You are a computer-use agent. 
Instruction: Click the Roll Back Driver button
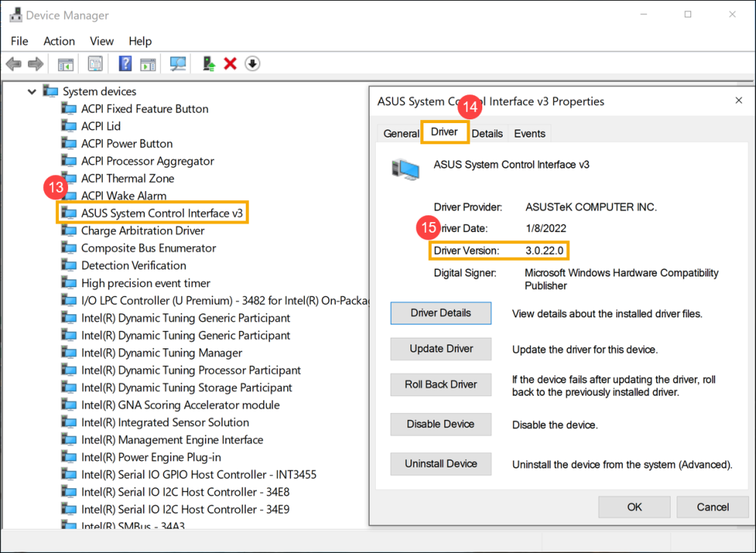(441, 385)
